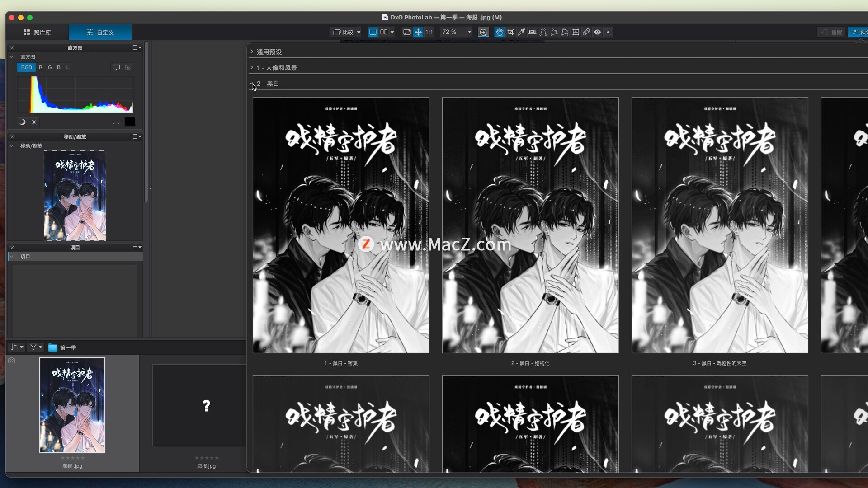The image size is (868, 488).
Task: Activate the Horizon leveling tool
Action: [532, 32]
